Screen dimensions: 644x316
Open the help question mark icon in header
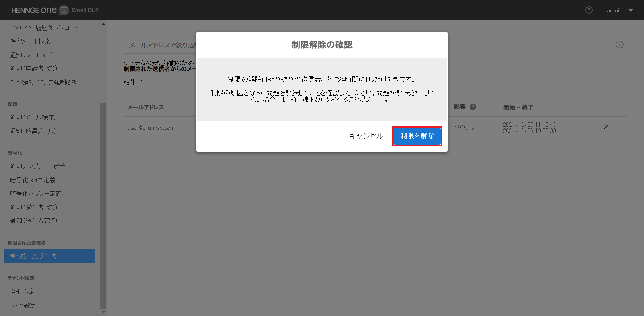click(x=589, y=10)
